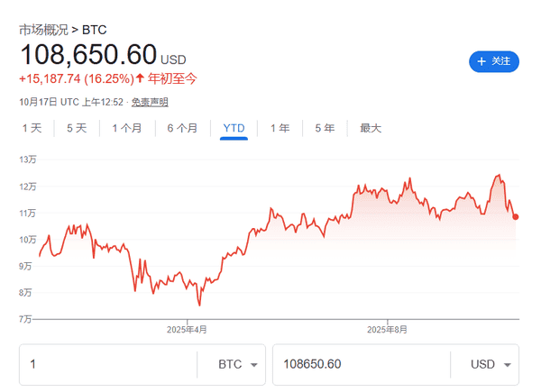
Task: Click the red endpoint dot on chart
Action: click(515, 216)
